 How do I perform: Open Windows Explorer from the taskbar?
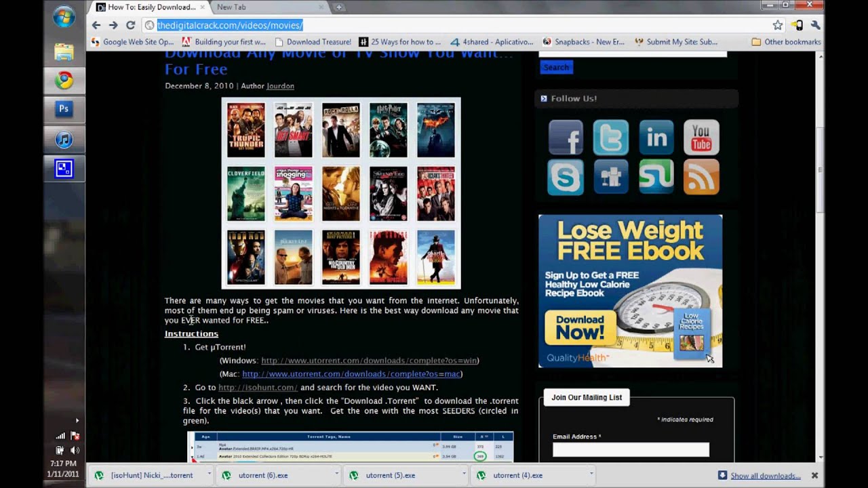coord(64,52)
